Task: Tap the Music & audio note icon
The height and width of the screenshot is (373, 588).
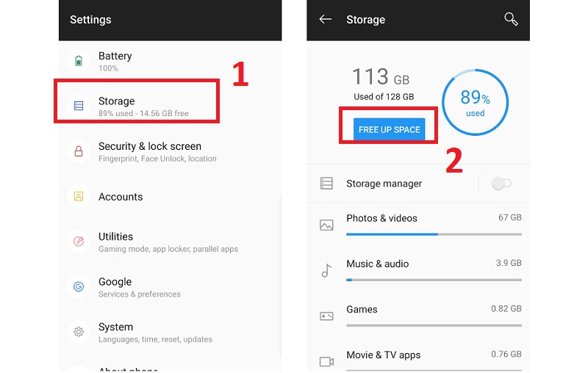Action: point(327,270)
